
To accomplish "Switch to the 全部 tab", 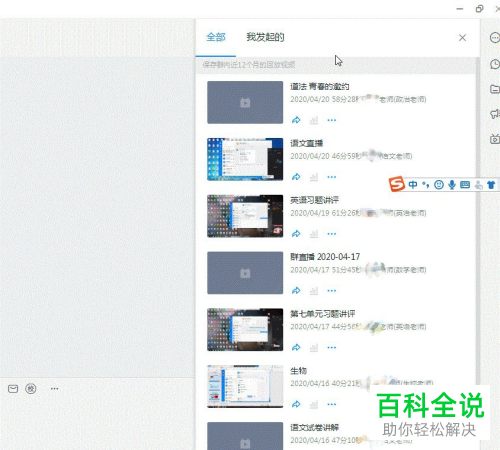I will [x=216, y=37].
